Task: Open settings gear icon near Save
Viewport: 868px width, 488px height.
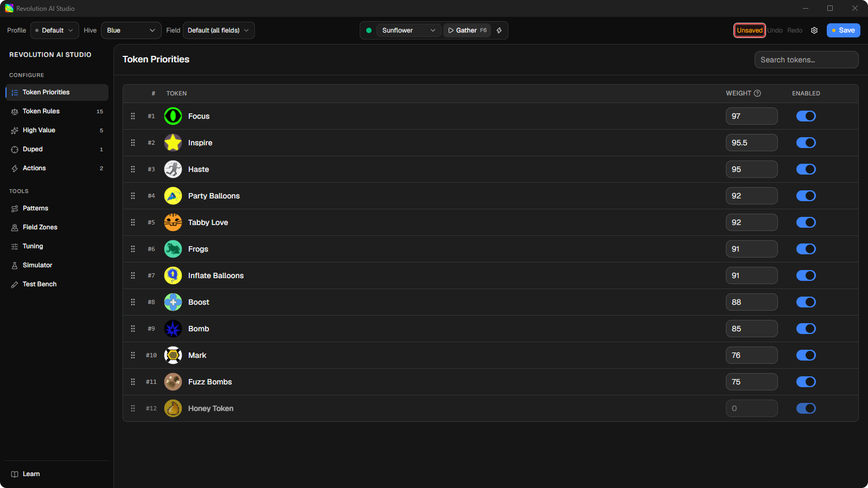Action: tap(814, 30)
